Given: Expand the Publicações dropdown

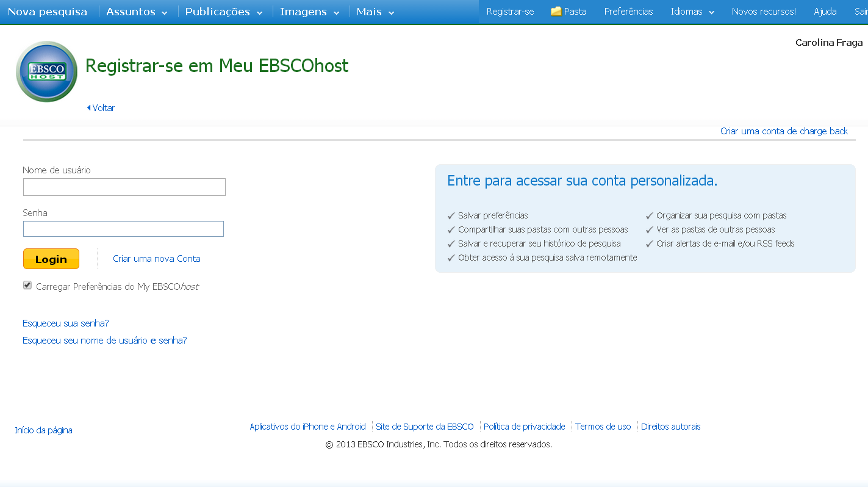Looking at the screenshot, I should coord(224,12).
